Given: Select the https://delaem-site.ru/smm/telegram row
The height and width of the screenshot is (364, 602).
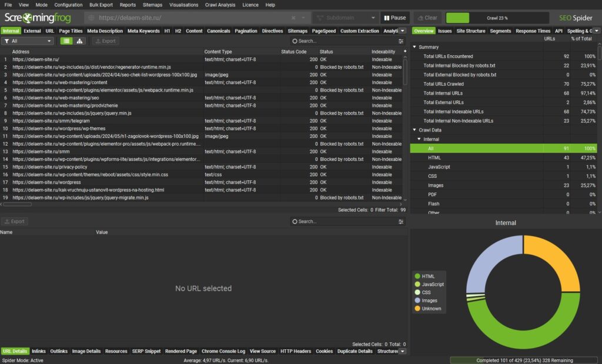Looking at the screenshot, I should tap(202, 121).
